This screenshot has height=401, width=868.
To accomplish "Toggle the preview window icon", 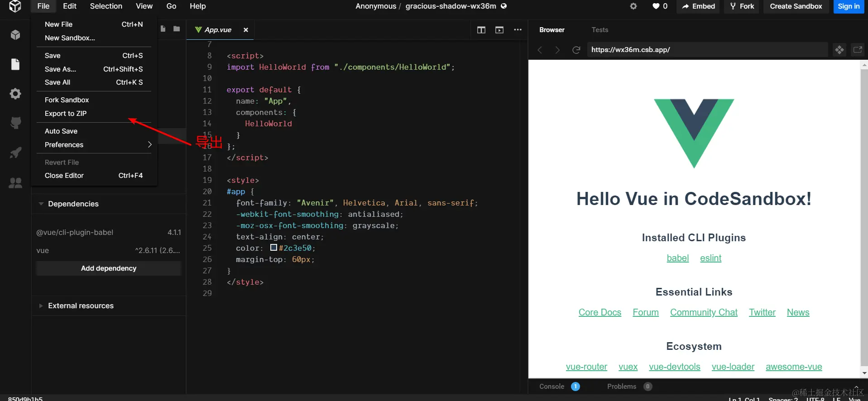I will click(499, 30).
